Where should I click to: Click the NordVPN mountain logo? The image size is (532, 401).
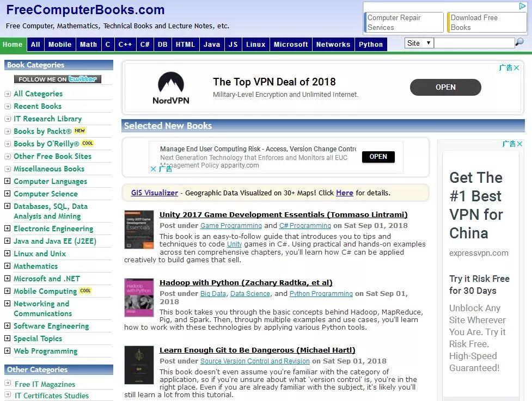(171, 82)
